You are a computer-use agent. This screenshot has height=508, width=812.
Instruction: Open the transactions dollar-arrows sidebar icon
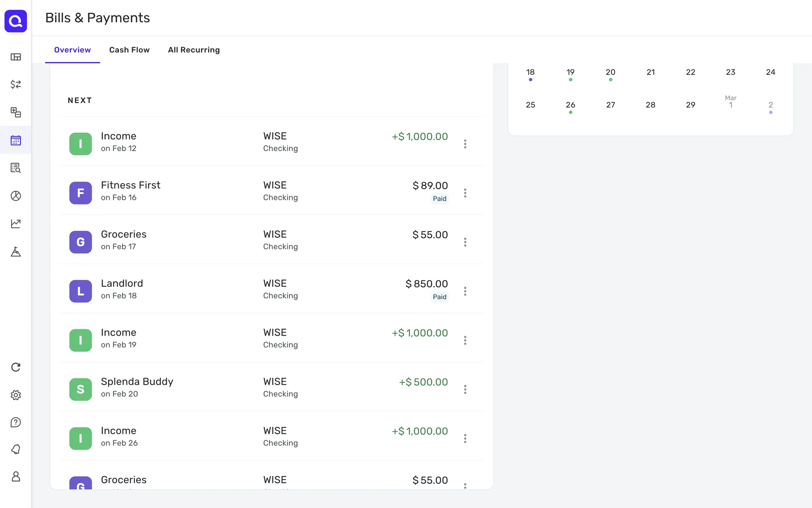(x=16, y=84)
